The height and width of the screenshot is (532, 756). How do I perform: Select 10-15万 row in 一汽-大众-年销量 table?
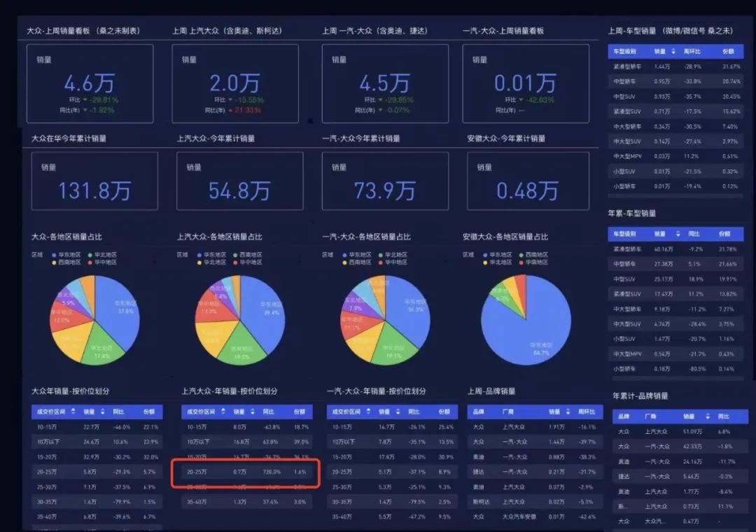393,427
